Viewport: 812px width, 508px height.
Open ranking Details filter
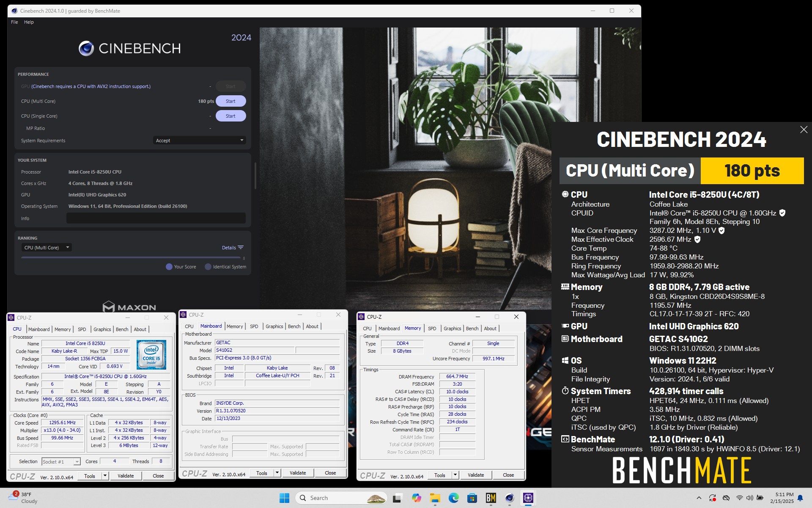coord(233,248)
